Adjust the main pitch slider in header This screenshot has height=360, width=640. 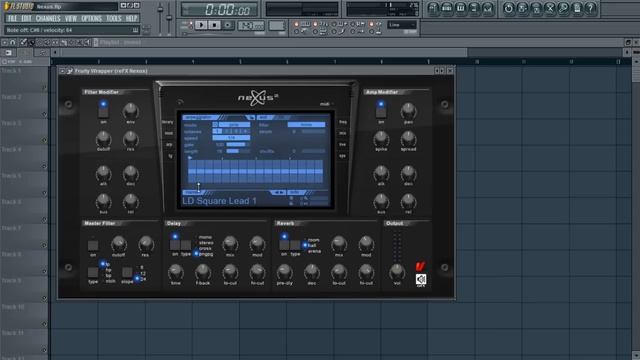169,18
